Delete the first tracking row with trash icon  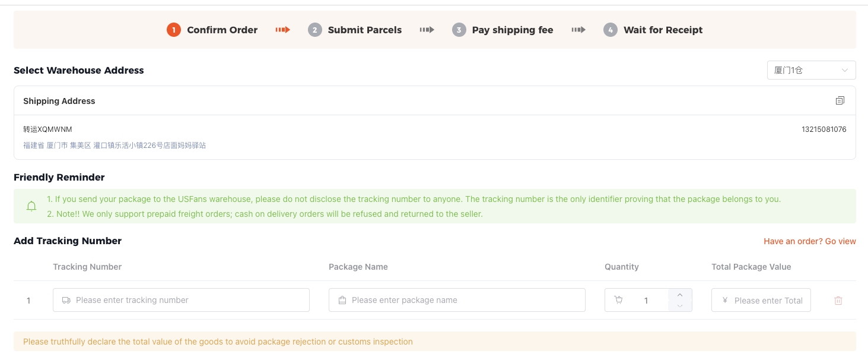838,300
